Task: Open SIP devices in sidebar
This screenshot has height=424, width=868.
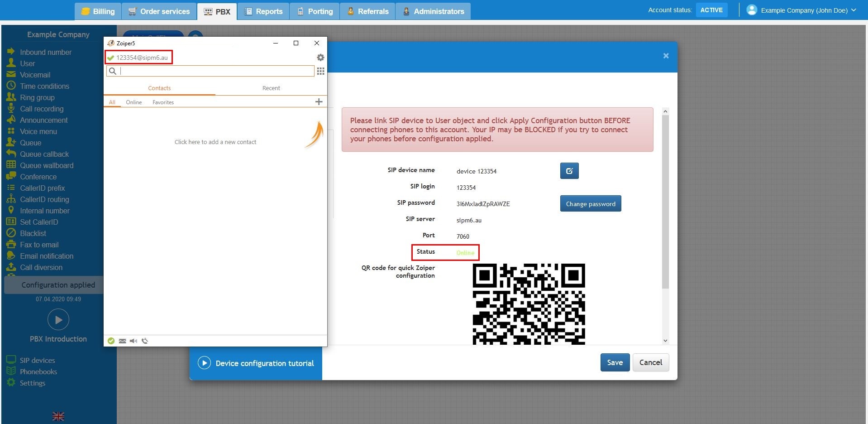Action: pyautogui.click(x=37, y=361)
